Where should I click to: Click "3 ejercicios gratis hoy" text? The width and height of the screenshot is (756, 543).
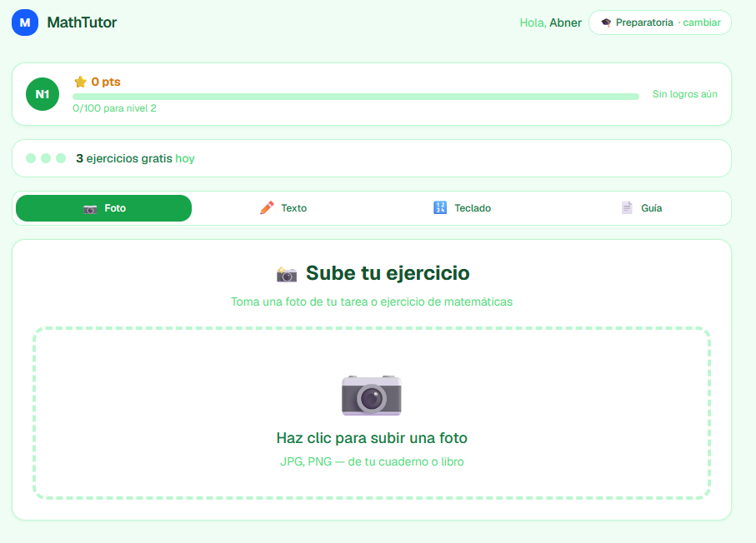point(136,158)
